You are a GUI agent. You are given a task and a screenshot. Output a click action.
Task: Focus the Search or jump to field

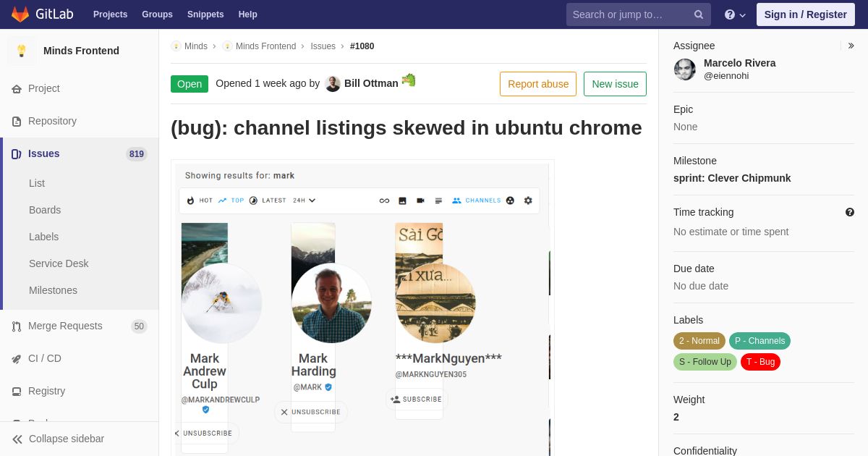pyautogui.click(x=639, y=14)
